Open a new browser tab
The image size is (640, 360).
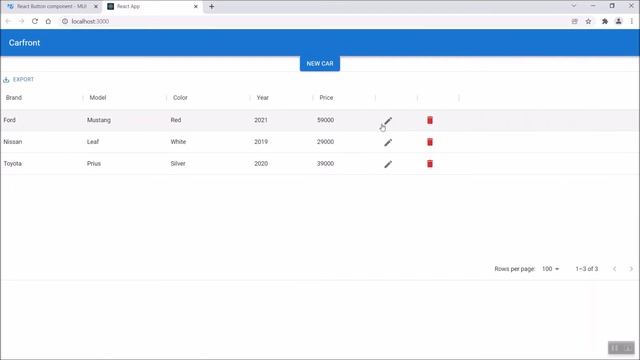point(211,7)
